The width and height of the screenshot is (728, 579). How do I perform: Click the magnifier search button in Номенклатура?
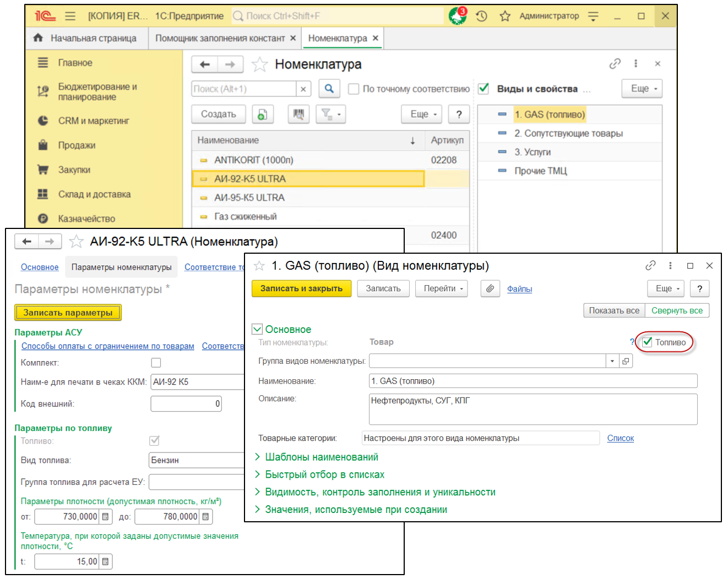tap(329, 89)
